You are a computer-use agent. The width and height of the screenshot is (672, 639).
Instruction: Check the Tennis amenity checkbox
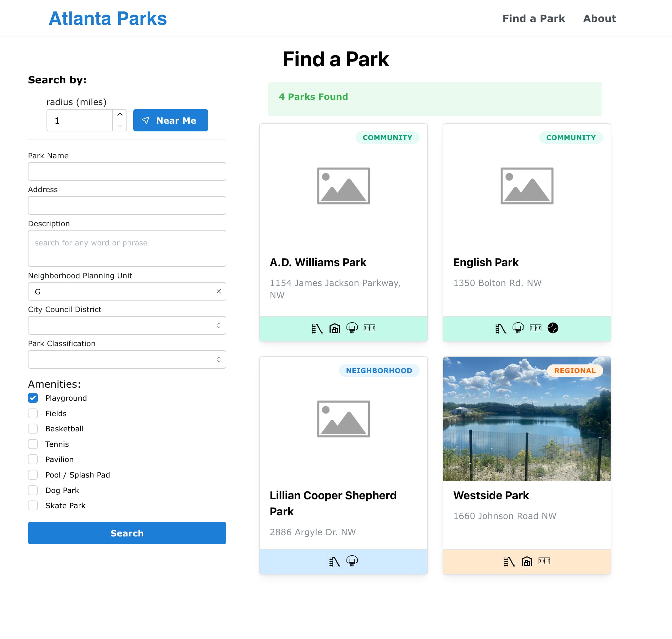point(33,444)
